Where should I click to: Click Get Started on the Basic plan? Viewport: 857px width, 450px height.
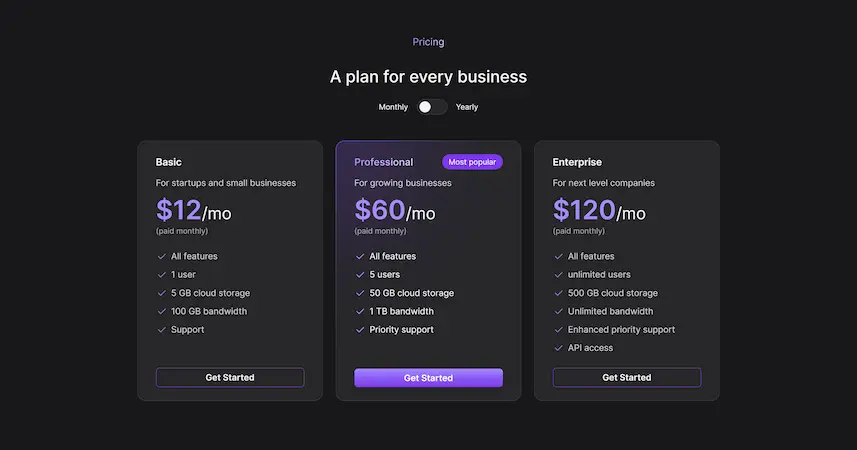click(x=230, y=377)
